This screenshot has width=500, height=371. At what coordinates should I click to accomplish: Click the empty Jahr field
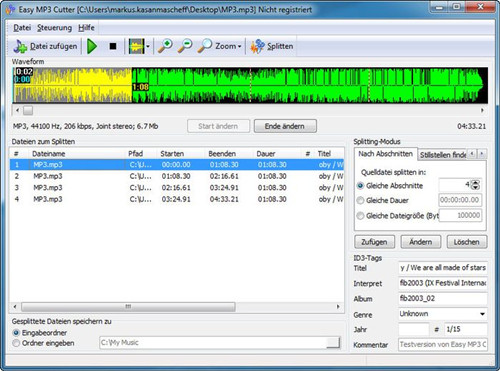coord(414,329)
